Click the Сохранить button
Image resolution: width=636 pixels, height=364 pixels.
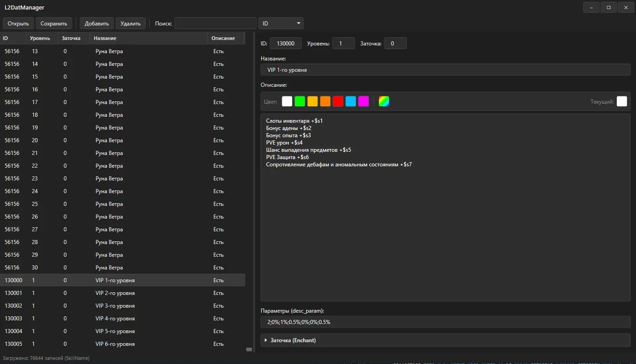[54, 24]
